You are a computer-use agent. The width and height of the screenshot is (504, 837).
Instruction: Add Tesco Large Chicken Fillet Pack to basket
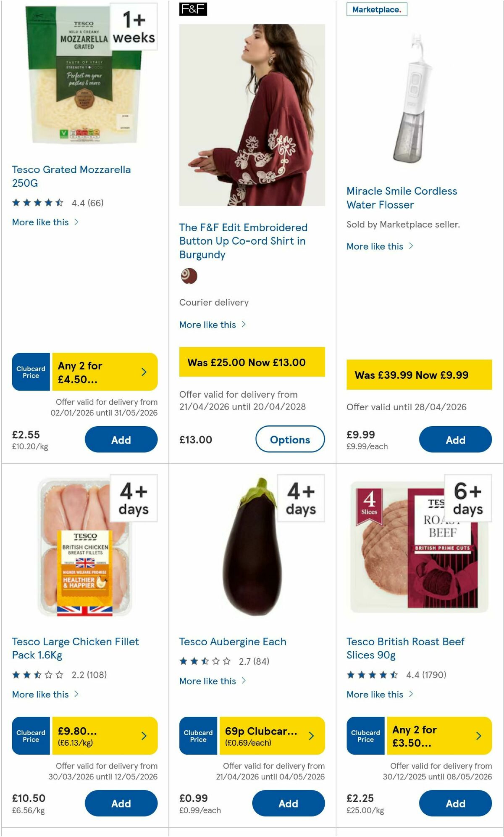tap(121, 803)
